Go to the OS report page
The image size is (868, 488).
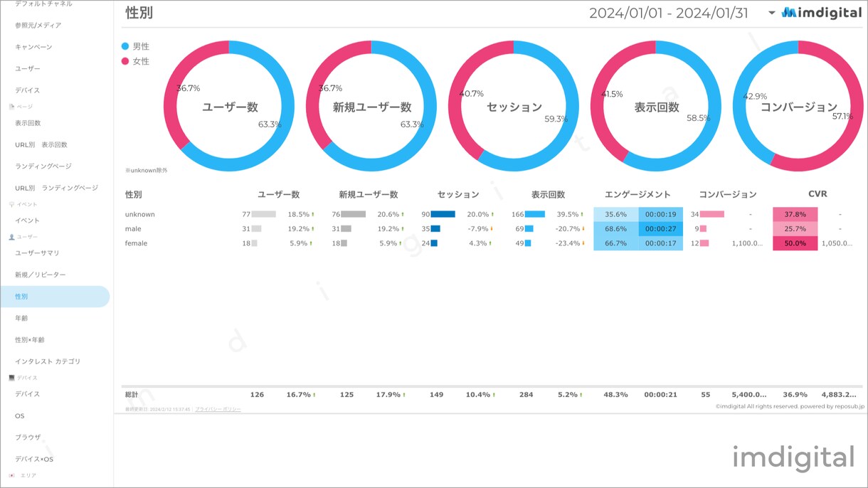(20, 415)
